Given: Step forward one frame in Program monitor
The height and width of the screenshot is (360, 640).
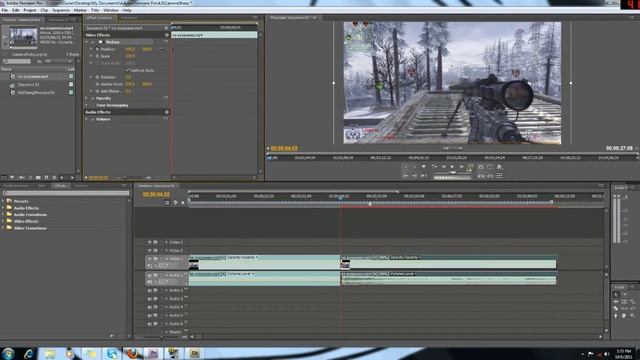Looking at the screenshot, I should point(461,167).
